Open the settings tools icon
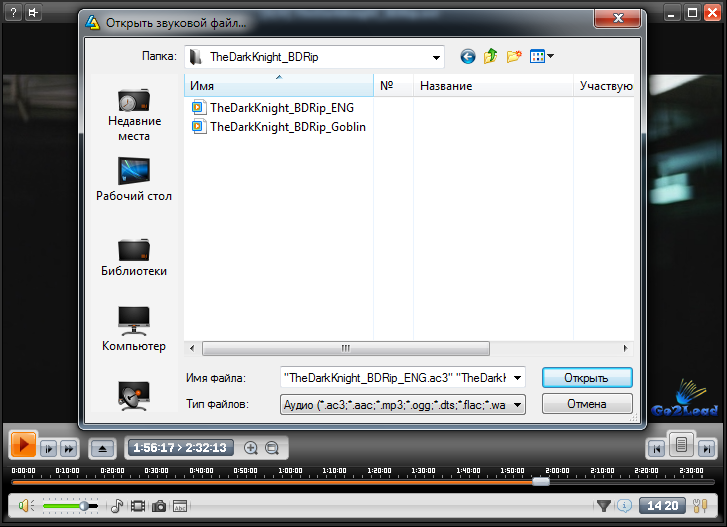Viewport: 727px width, 527px height. point(700,506)
